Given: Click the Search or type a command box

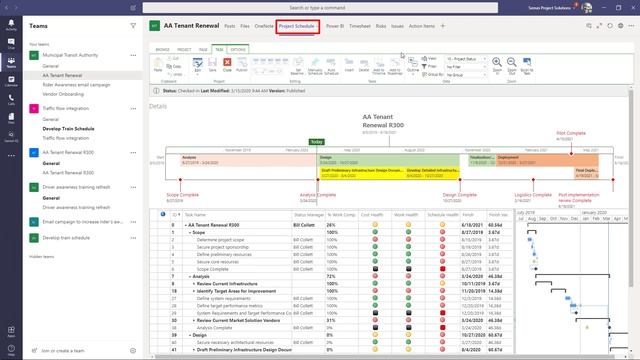Looking at the screenshot, I should pos(320,8).
